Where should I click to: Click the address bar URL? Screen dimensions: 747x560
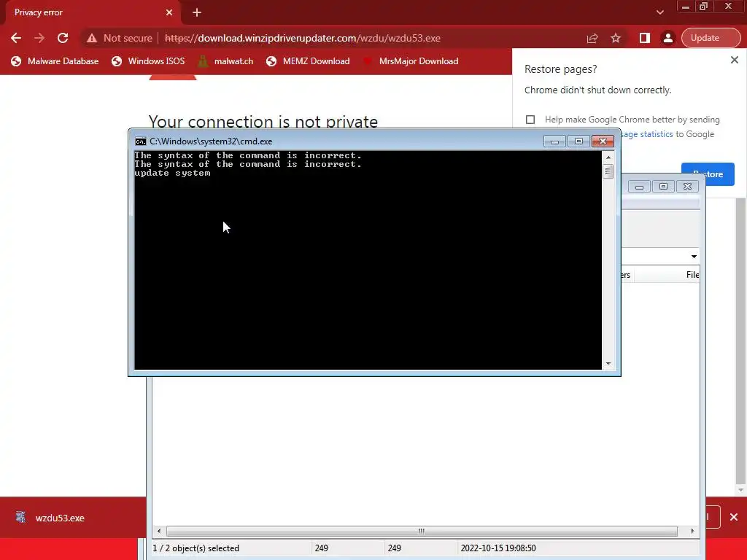303,38
